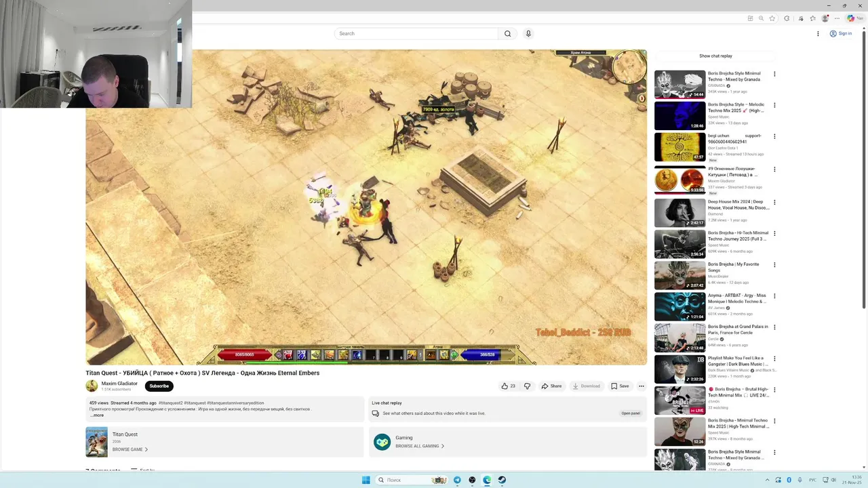Open the Titan Quest game cover thumbnail
The width and height of the screenshot is (868, 488).
point(96,442)
